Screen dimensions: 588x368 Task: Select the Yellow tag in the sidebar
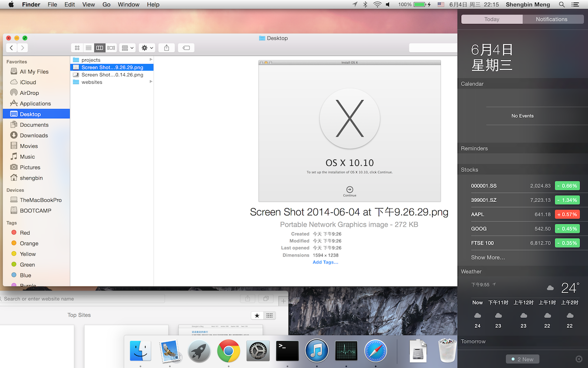point(36,254)
